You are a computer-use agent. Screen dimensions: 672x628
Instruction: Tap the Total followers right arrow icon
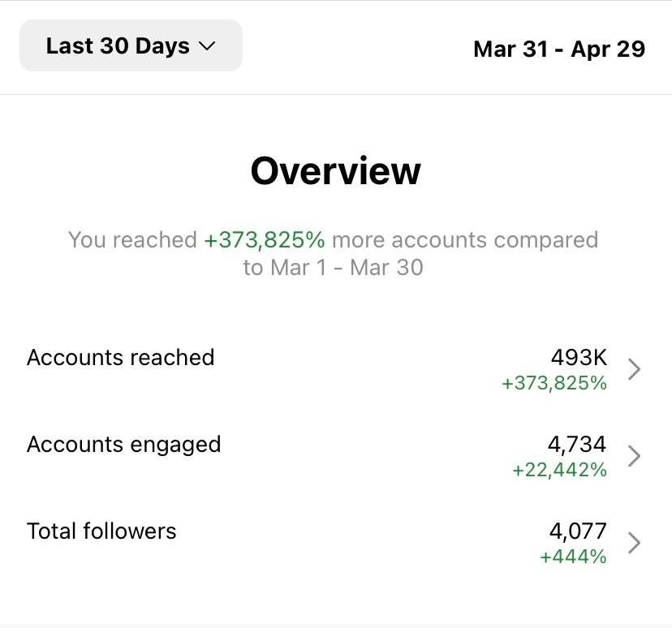pos(635,543)
